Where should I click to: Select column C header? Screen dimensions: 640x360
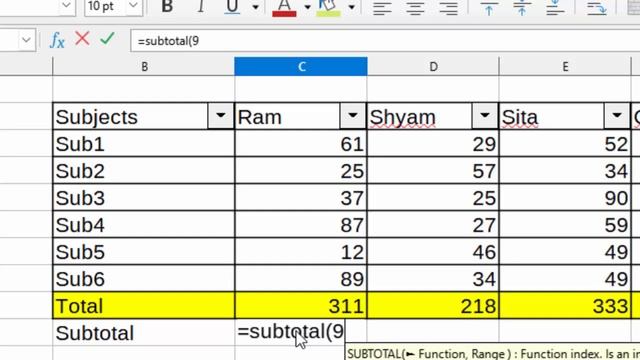point(301,67)
